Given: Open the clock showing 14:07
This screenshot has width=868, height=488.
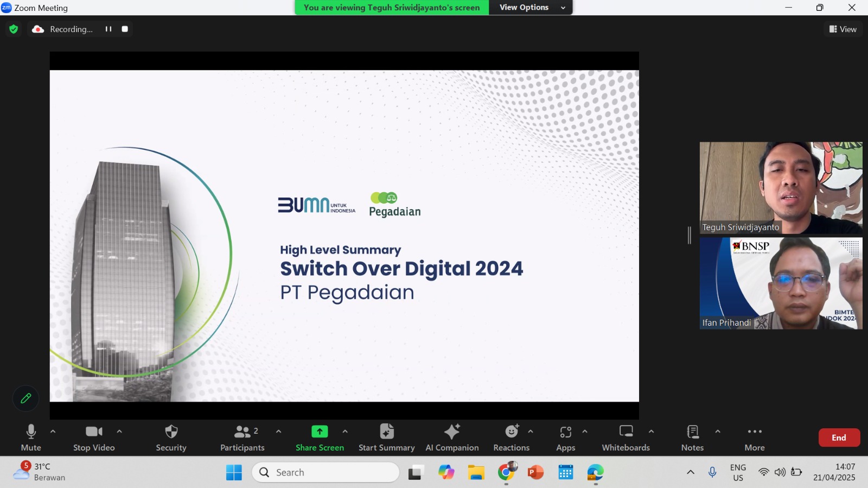Looking at the screenshot, I should coord(834,472).
